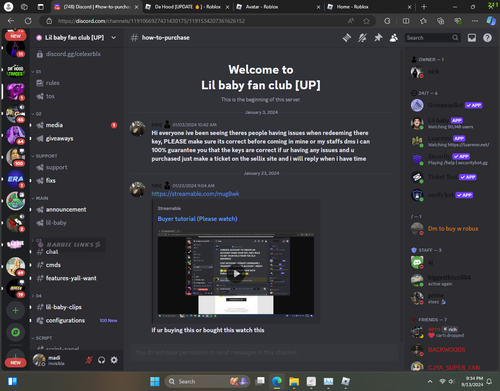Collapse the 02 channel category
The image size is (500, 391).
pyautogui.click(x=36, y=114)
